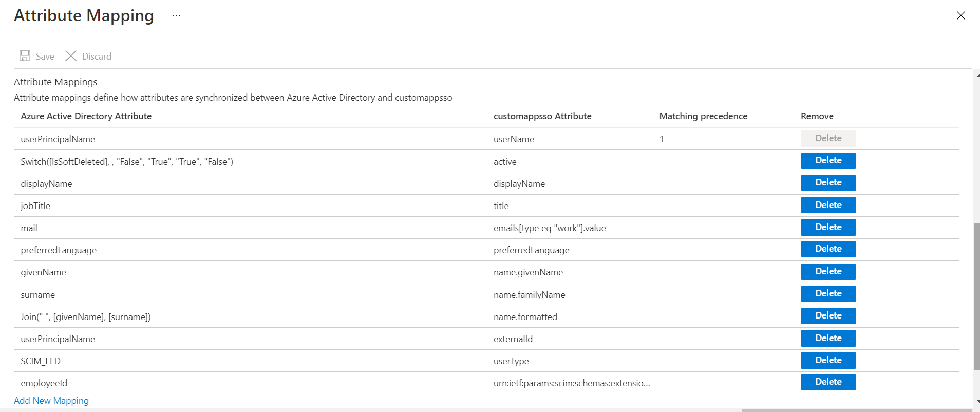Delete the externalId mapping
The height and width of the screenshot is (412, 980).
tap(828, 338)
